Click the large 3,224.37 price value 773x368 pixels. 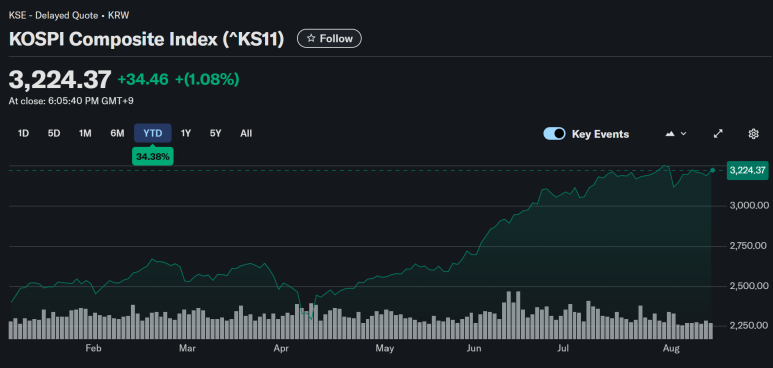(x=60, y=79)
